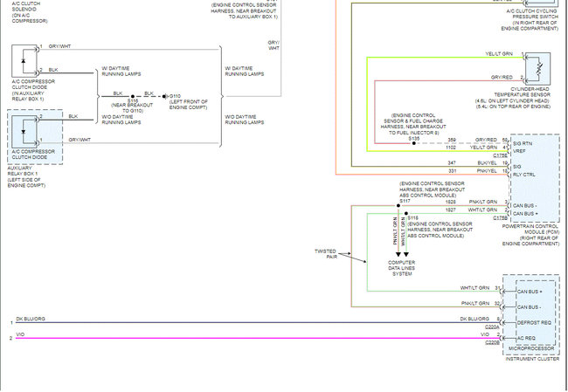568x392 pixels.
Task: Select the 'PNK/YEL' wire color label
Action: 487,171
